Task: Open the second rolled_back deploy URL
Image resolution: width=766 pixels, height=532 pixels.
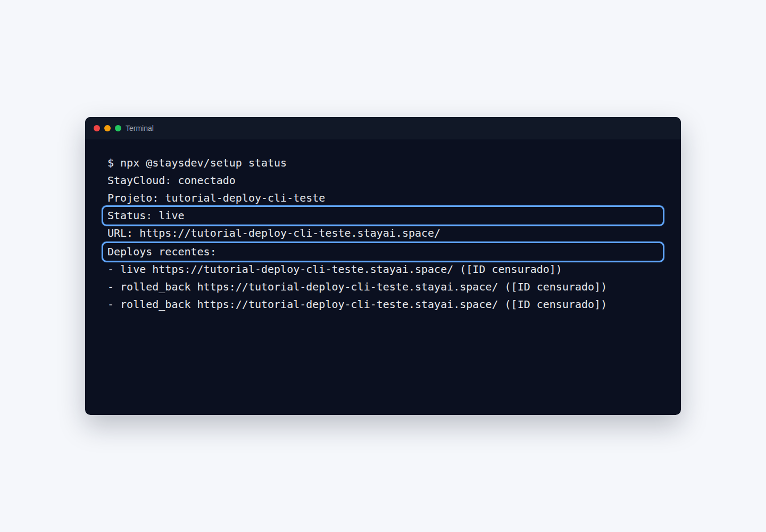Action: coord(347,304)
